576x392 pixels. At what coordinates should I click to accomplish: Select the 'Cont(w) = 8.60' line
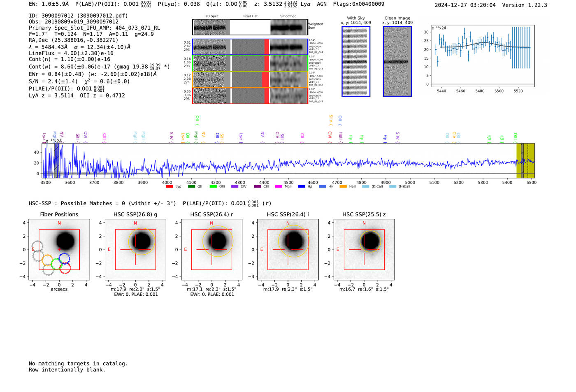pyautogui.click(x=99, y=66)
